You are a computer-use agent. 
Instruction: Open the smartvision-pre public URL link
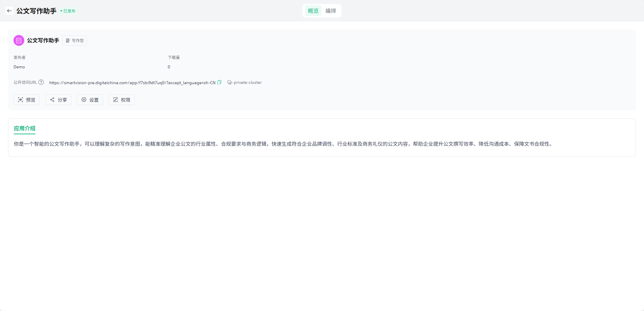[x=132, y=82]
